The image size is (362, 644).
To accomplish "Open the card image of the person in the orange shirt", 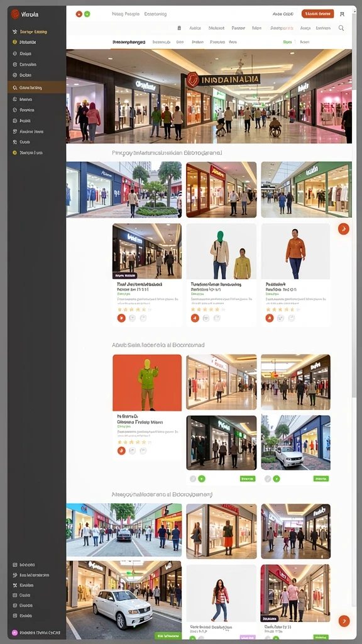I will click(295, 252).
